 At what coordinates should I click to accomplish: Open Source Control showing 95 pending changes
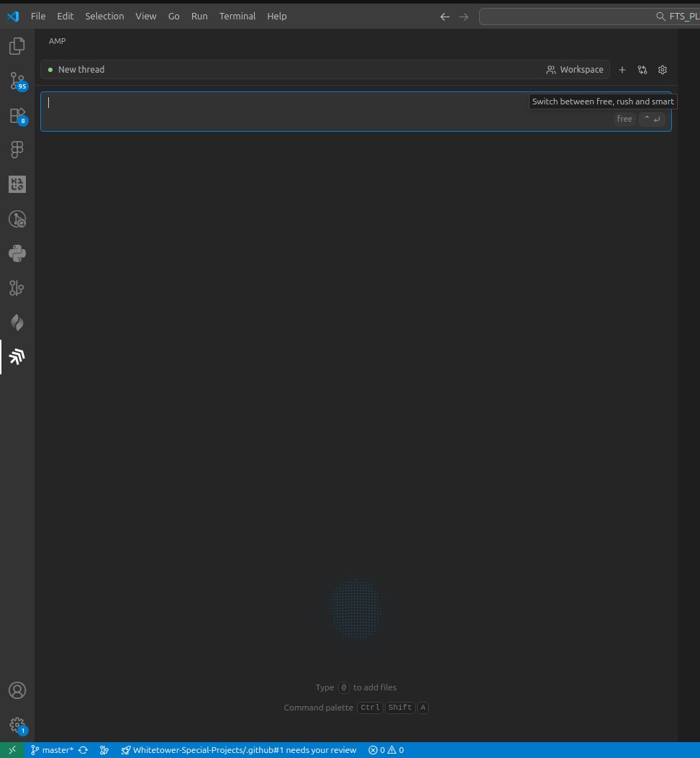[x=17, y=81]
